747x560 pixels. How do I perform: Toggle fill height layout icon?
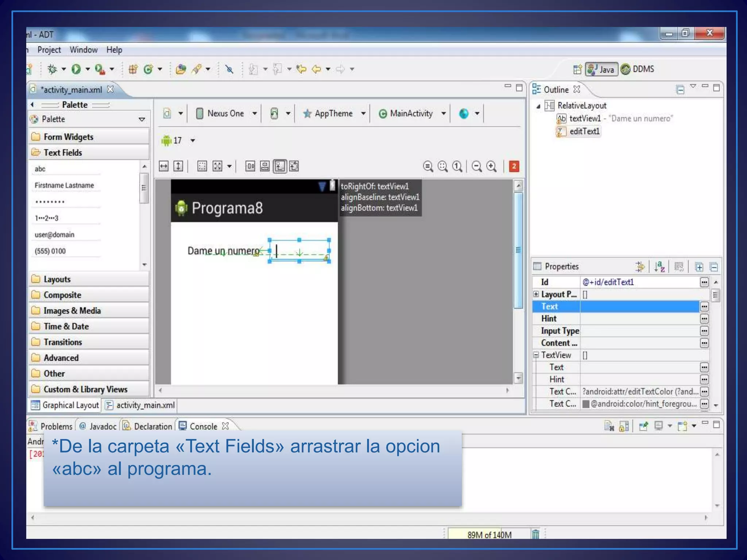pyautogui.click(x=178, y=166)
